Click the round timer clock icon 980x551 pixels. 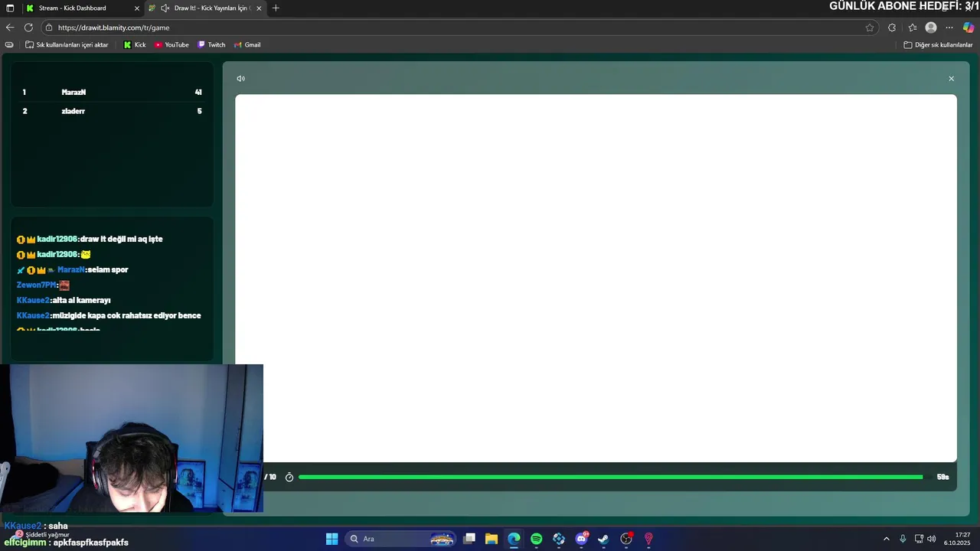point(289,477)
